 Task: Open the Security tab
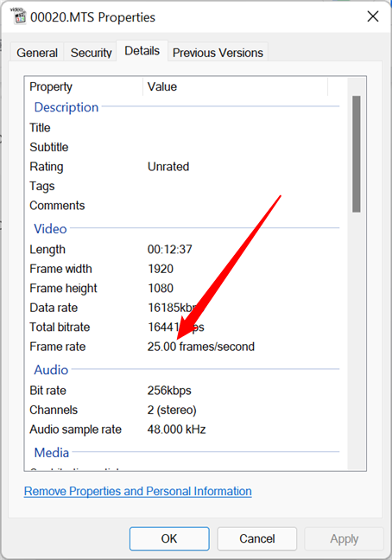(91, 53)
